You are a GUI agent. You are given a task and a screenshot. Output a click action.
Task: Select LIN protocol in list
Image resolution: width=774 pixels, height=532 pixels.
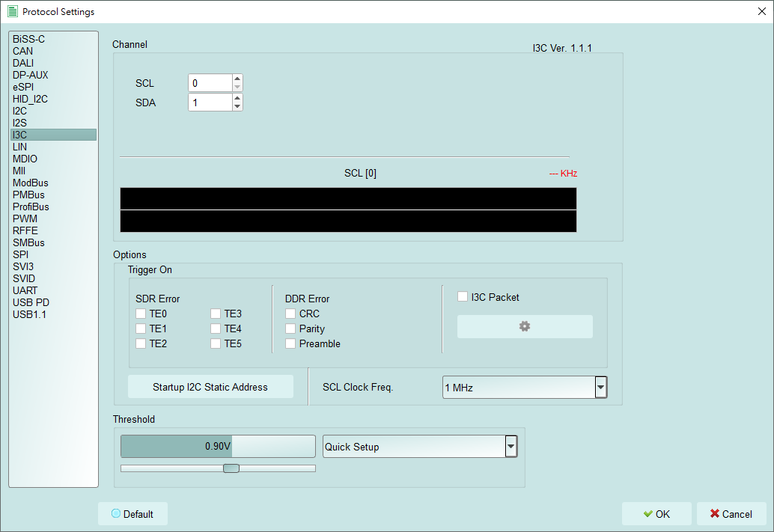pos(53,147)
